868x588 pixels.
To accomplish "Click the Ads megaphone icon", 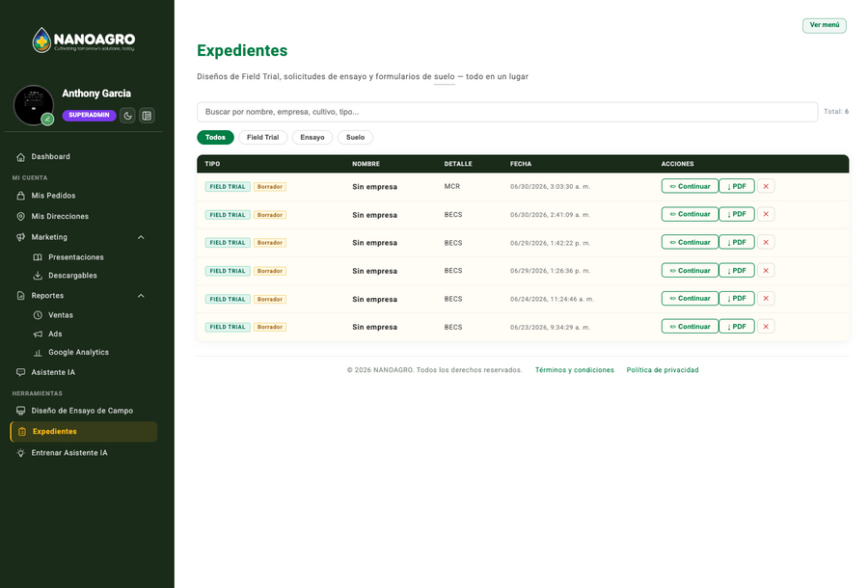I will point(38,334).
